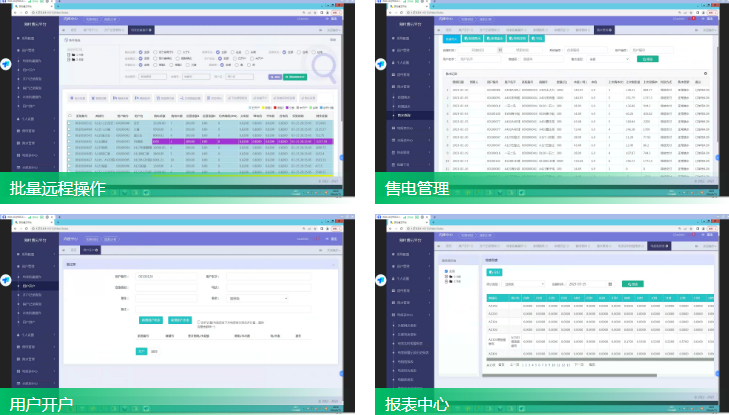Viewport: 729px width, 415px height.
Task: Tick the header checkbox of the 批量远程操作 table
Action: [69, 115]
